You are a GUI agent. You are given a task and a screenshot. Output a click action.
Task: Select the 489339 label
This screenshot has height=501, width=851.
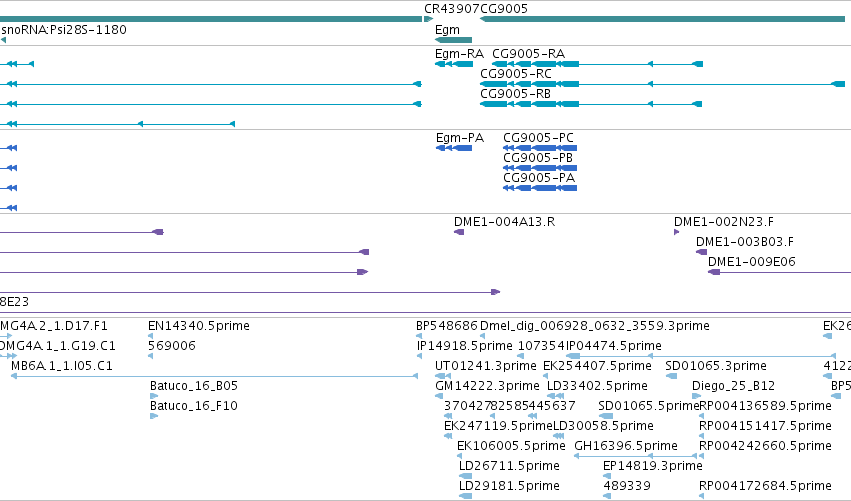pos(627,487)
